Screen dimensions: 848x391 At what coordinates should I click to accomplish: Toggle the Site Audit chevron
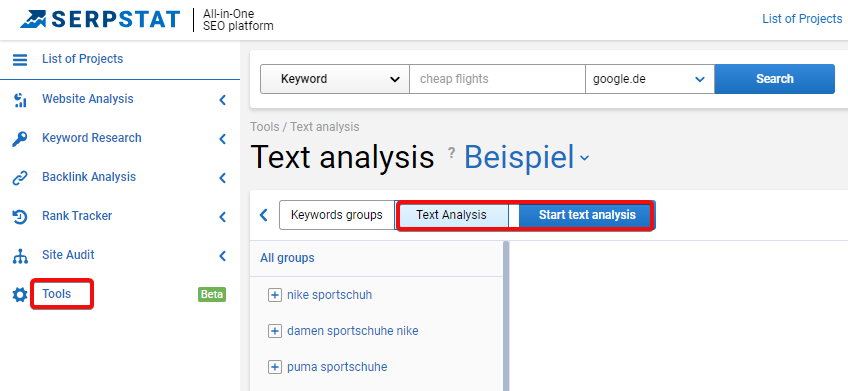point(222,256)
